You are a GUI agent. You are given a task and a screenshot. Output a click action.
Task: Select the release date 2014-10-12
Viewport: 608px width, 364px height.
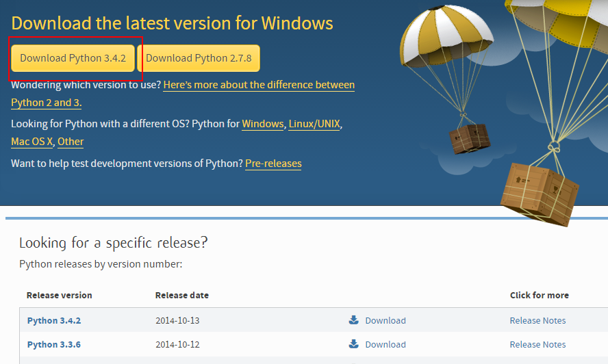[x=177, y=345]
